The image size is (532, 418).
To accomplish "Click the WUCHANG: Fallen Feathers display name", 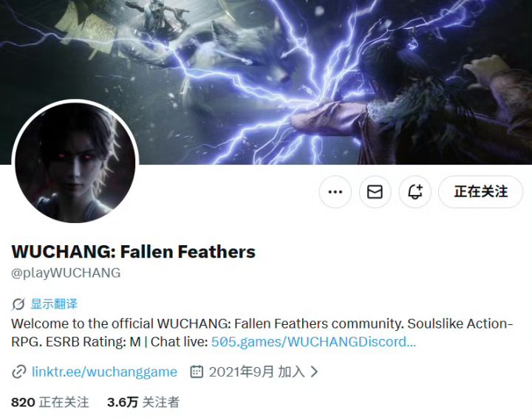I will [133, 252].
